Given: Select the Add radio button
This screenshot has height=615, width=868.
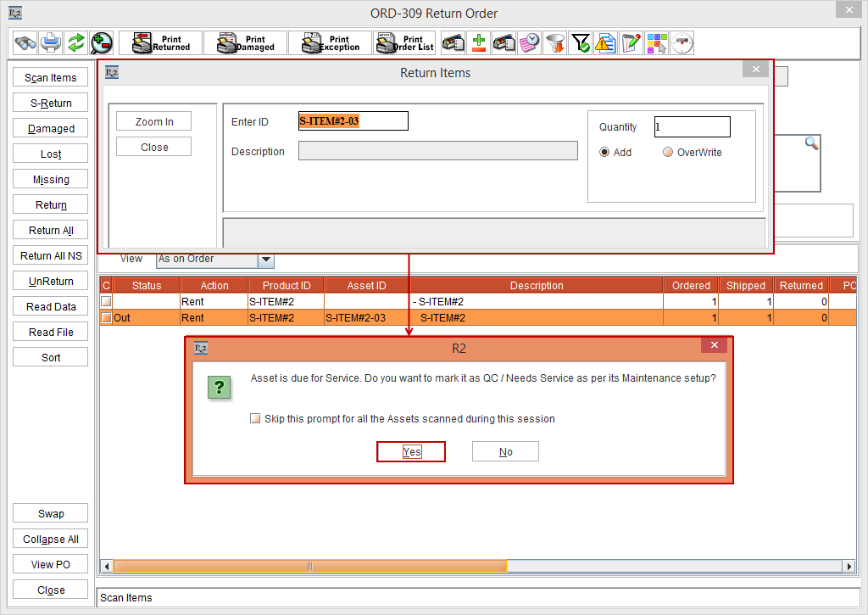Looking at the screenshot, I should click(604, 153).
